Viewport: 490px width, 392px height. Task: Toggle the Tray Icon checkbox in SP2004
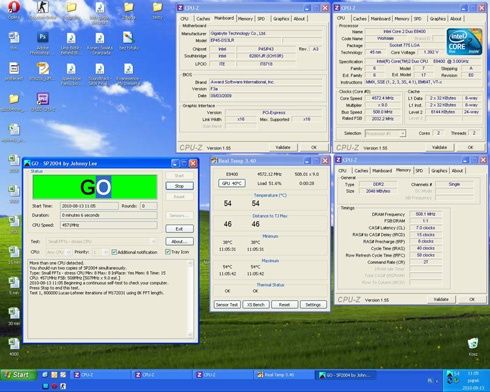click(x=168, y=252)
